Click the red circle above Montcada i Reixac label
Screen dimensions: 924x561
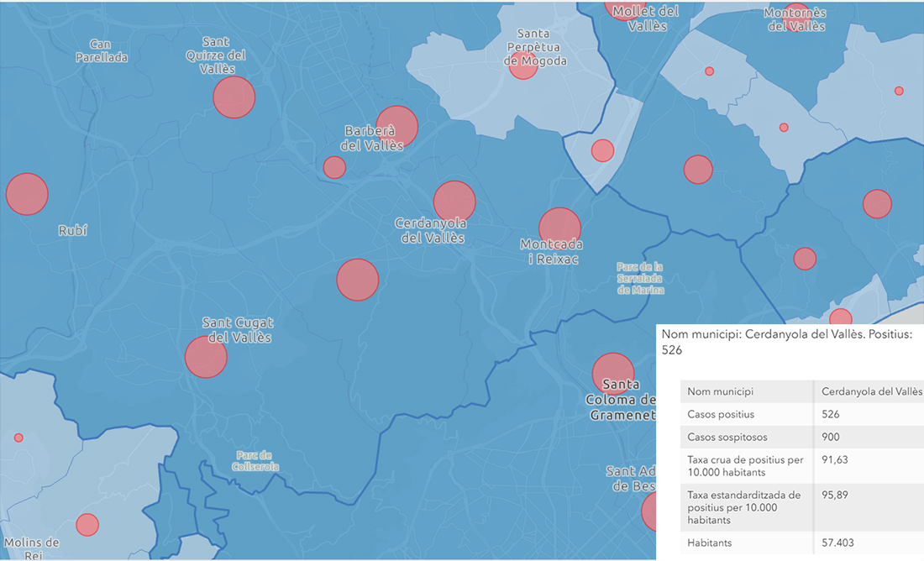pos(559,228)
